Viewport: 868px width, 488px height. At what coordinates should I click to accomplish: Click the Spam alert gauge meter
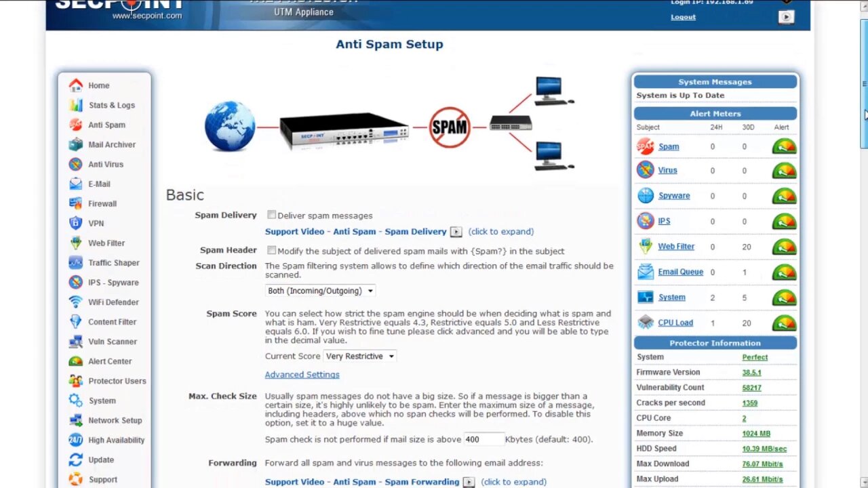click(784, 146)
